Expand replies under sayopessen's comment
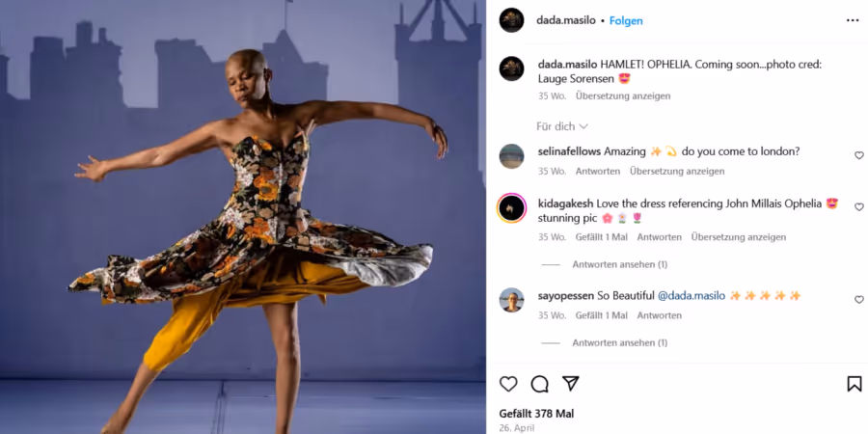 [x=619, y=342]
